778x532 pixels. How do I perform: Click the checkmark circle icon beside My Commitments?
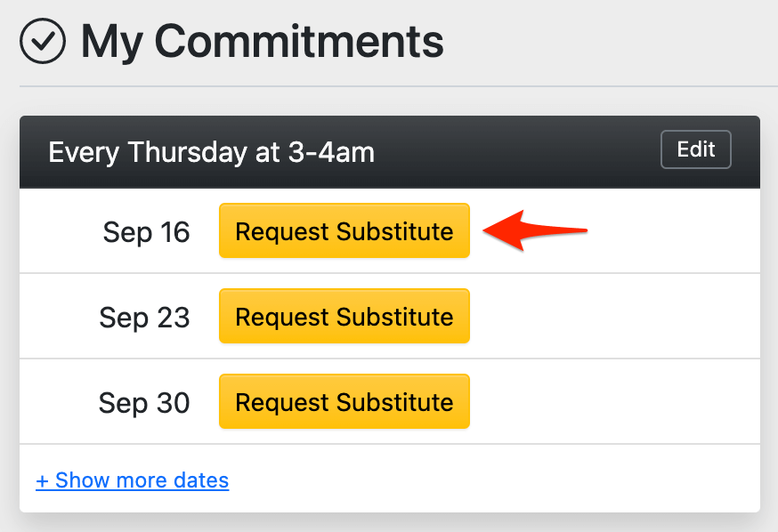click(42, 40)
